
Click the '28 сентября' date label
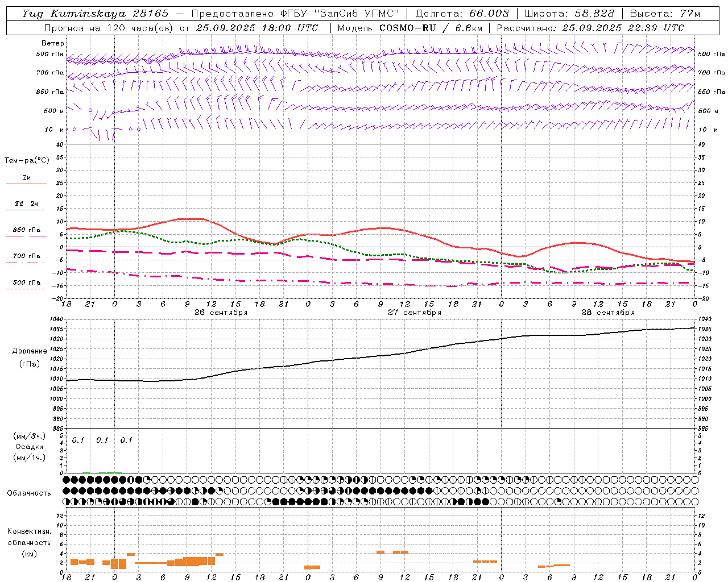point(608,313)
